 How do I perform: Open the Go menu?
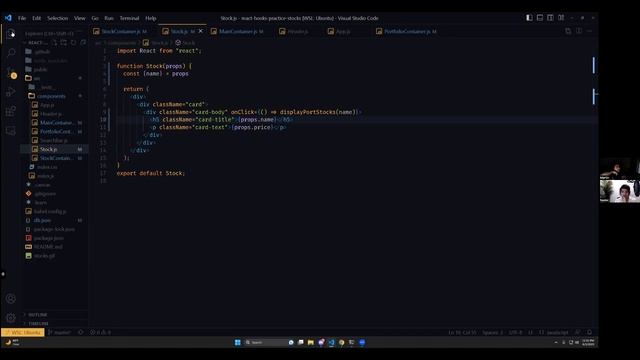[x=95, y=18]
